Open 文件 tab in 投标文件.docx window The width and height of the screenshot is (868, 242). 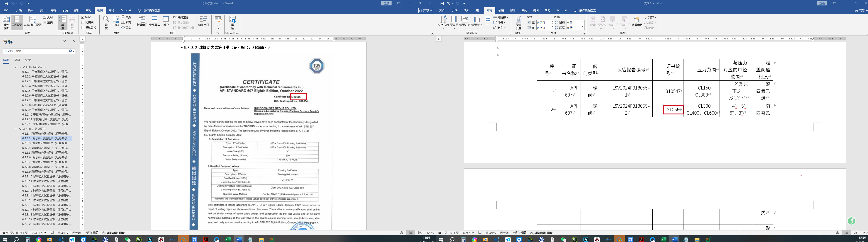(6, 10)
